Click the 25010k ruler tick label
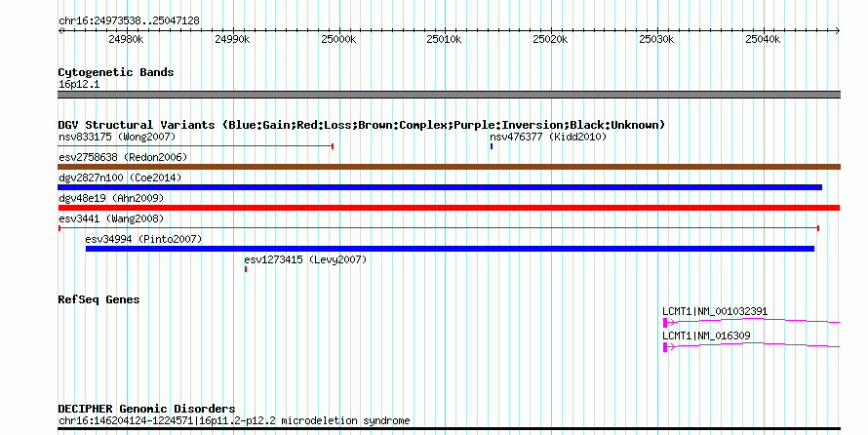The width and height of the screenshot is (868, 435). [444, 39]
